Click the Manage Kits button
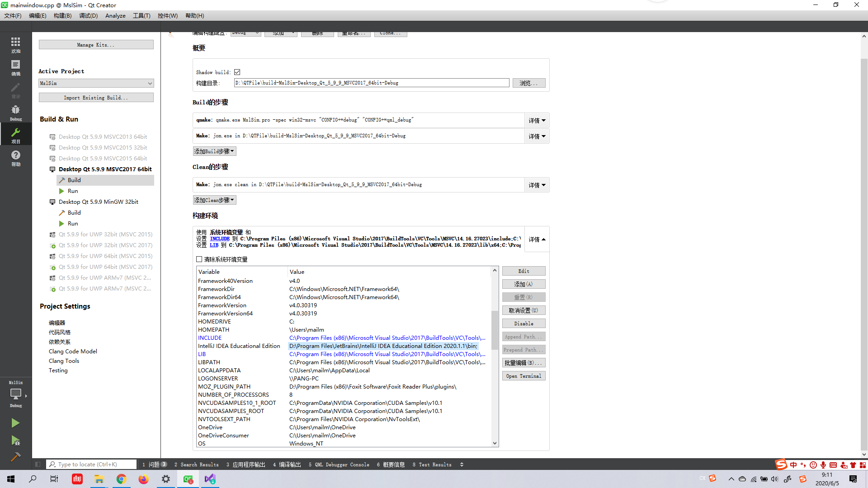The width and height of the screenshot is (868, 488). coord(96,45)
